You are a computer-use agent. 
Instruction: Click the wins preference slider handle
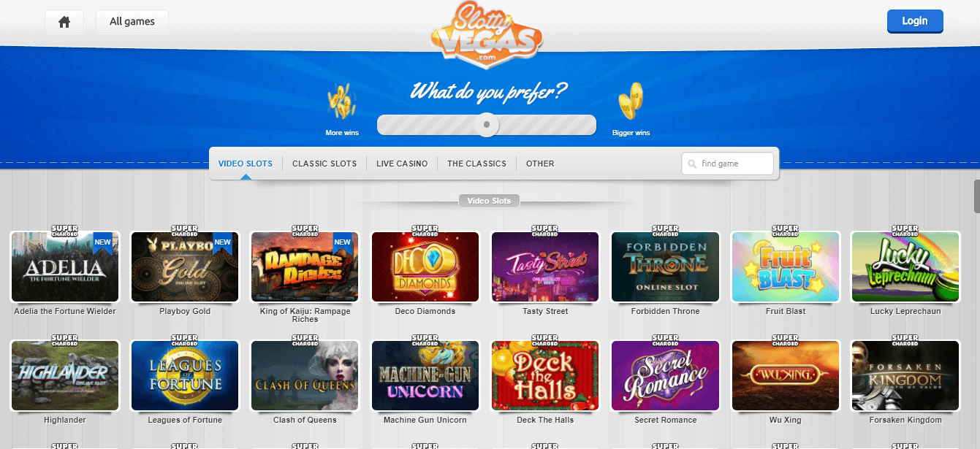[x=487, y=125]
